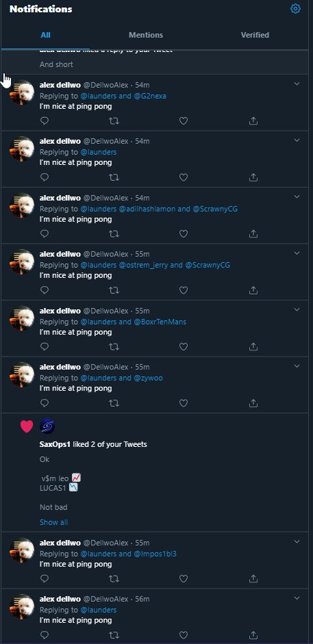Image resolution: width=313 pixels, height=644 pixels.
Task: Reply to the tweet mentioning @zywoo
Action: pyautogui.click(x=45, y=403)
